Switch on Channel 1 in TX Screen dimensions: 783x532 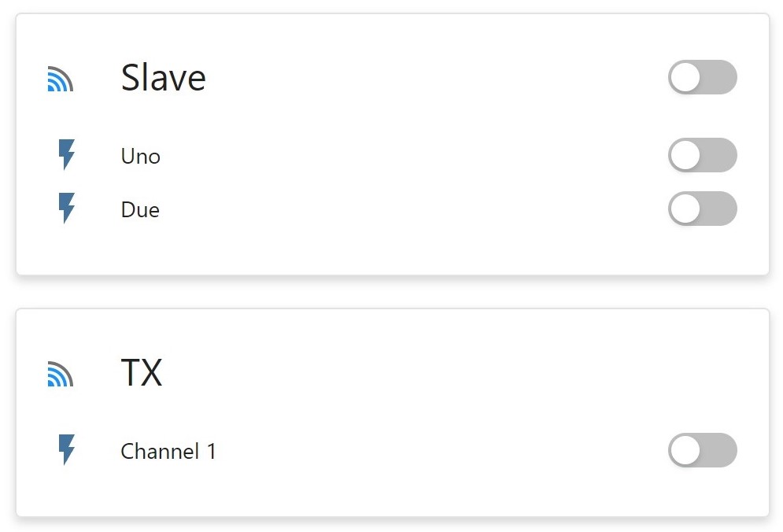click(x=702, y=450)
